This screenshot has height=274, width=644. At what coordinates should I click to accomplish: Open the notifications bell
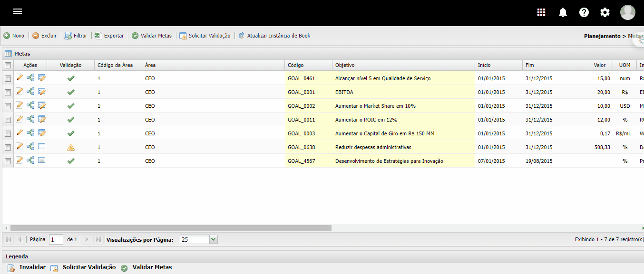coord(563,12)
